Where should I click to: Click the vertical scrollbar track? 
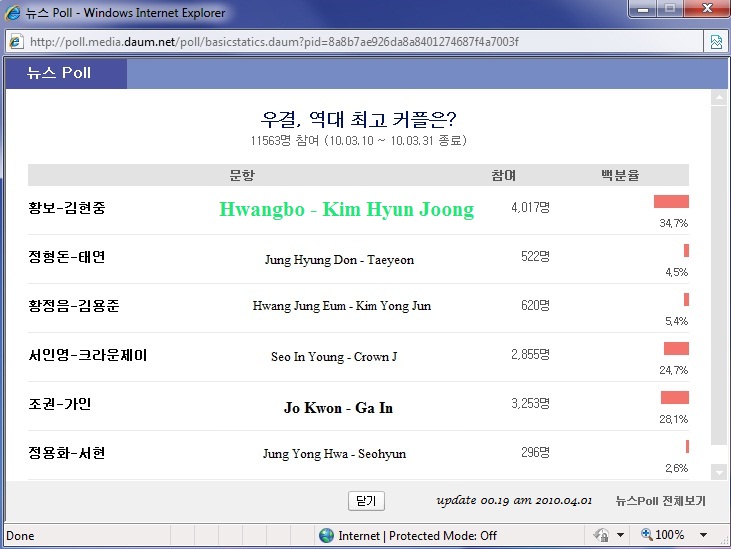pyautogui.click(x=719, y=275)
